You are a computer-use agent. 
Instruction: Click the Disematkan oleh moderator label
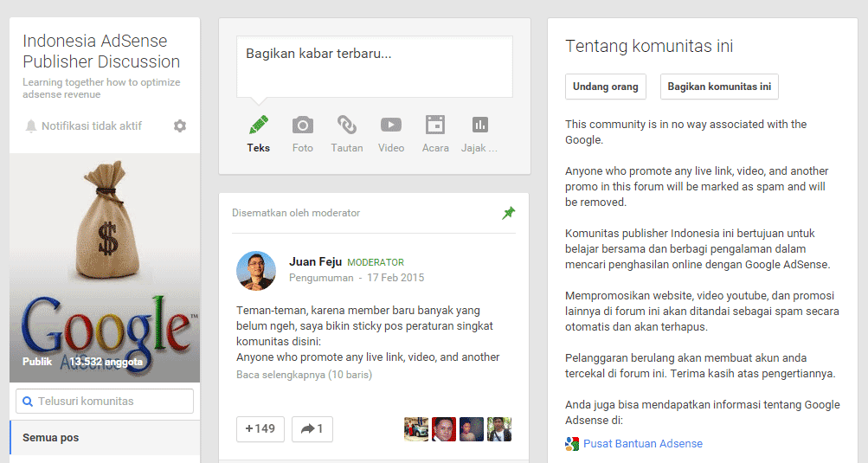pyautogui.click(x=296, y=213)
